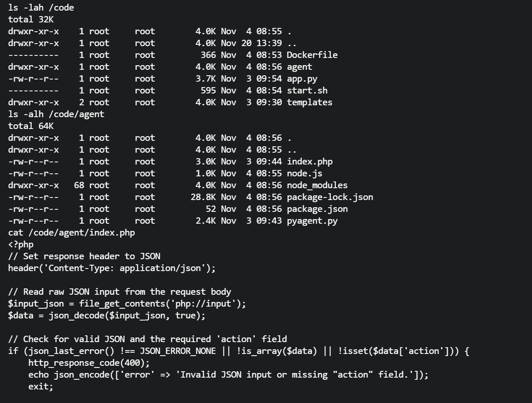Click the 'cat /code/agent/index.php' command line
The image size is (532, 403).
[x=71, y=233]
